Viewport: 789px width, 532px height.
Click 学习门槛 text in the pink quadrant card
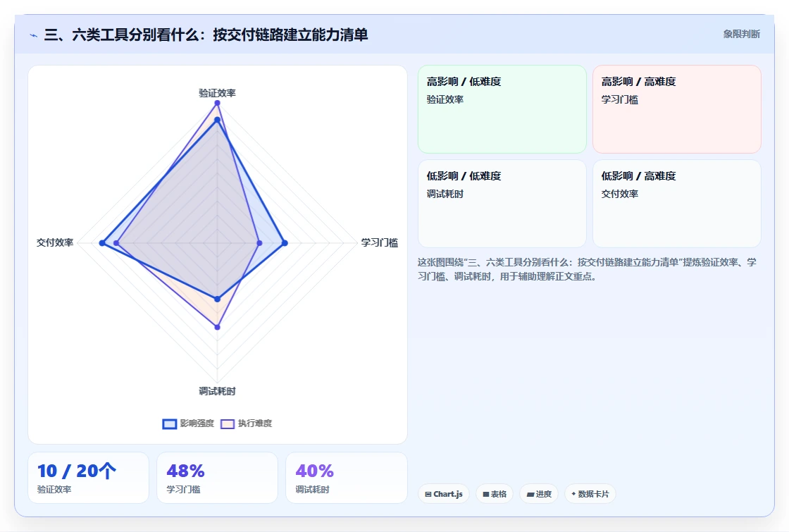620,99
